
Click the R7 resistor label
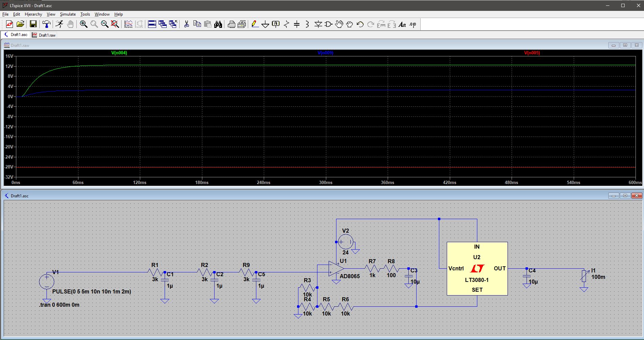(x=372, y=261)
